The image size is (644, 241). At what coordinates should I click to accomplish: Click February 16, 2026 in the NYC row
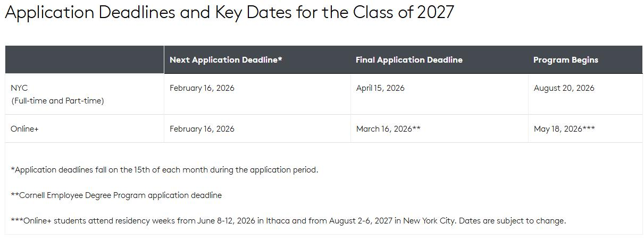(202, 88)
